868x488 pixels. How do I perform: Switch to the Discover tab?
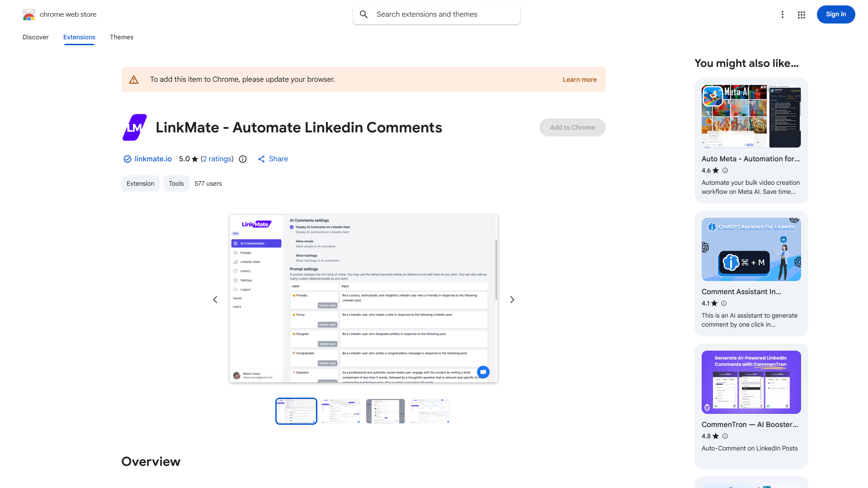click(x=36, y=37)
